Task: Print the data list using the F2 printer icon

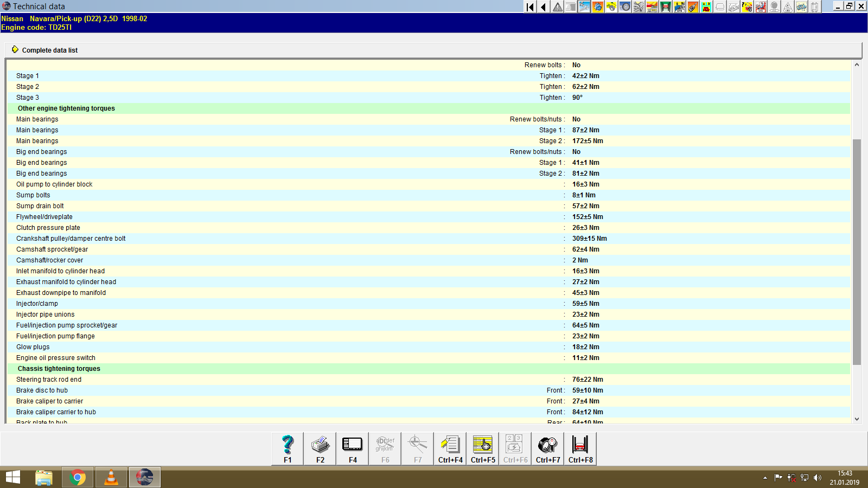Action: [x=320, y=445]
